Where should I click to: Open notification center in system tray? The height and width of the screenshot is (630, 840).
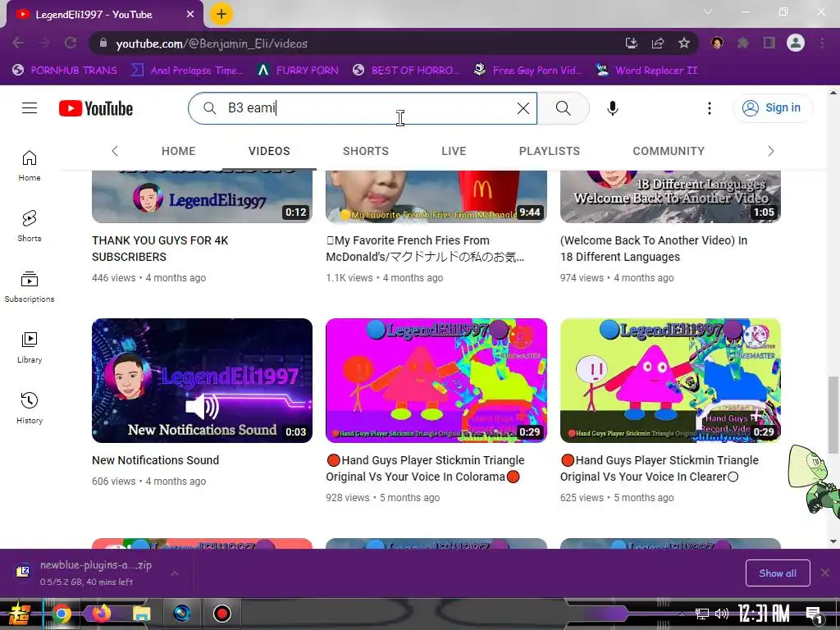pyautogui.click(x=814, y=615)
